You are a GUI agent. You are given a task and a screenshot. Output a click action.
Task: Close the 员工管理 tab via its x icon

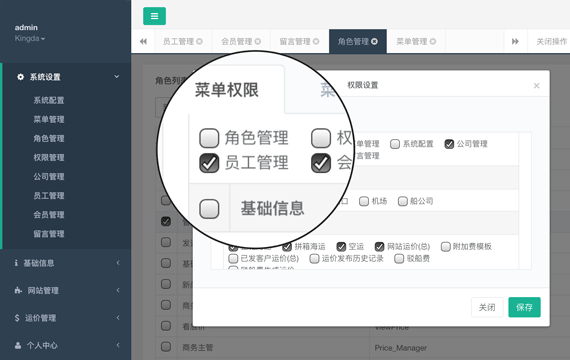199,41
